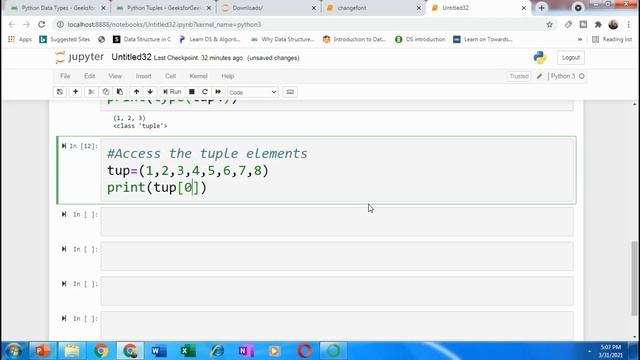Rename notebook title Untitled32
This screenshot has width=640, height=360.
[131, 57]
